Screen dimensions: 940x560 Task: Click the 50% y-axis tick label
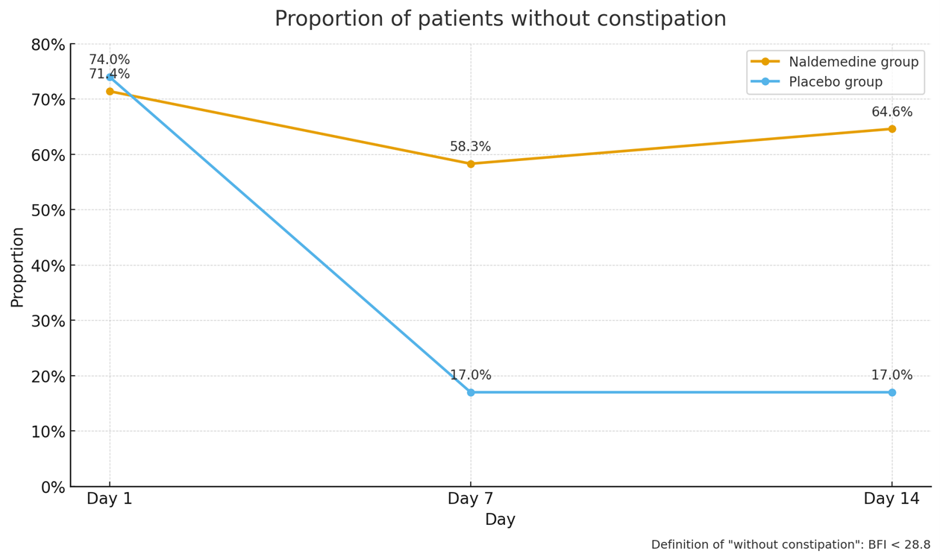(x=48, y=210)
